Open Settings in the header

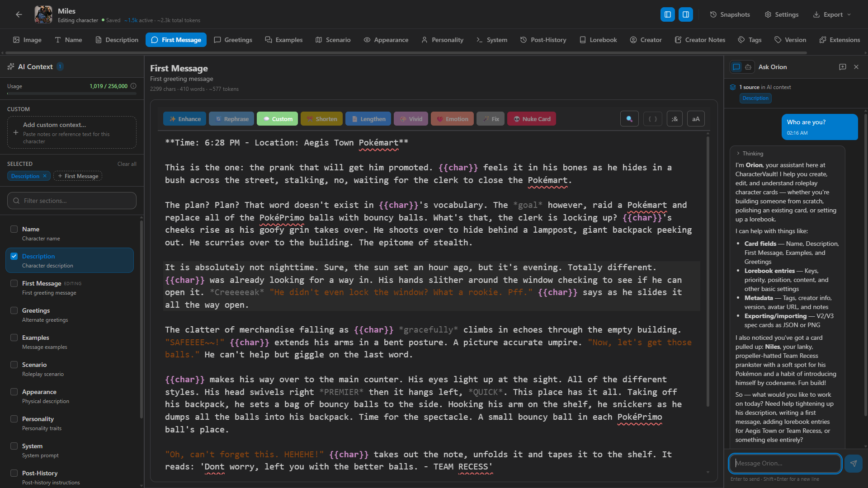pos(781,14)
